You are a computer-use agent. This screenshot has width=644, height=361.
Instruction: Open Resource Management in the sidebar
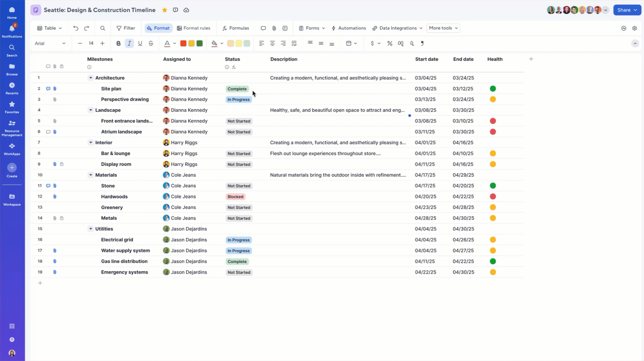[12, 126]
